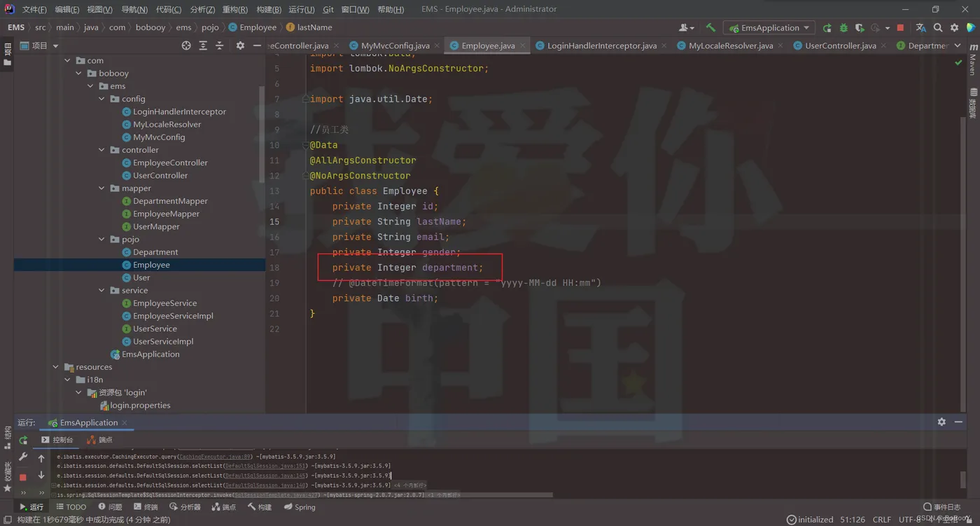Open Search Everywhere magnifier icon
The height and width of the screenshot is (526, 980).
pyautogui.click(x=938, y=28)
